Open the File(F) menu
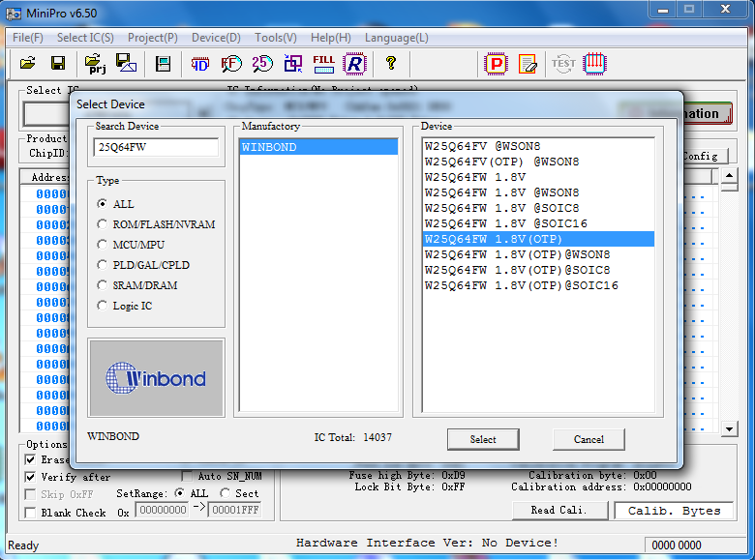Viewport: 755px width, 560px height. 28,38
